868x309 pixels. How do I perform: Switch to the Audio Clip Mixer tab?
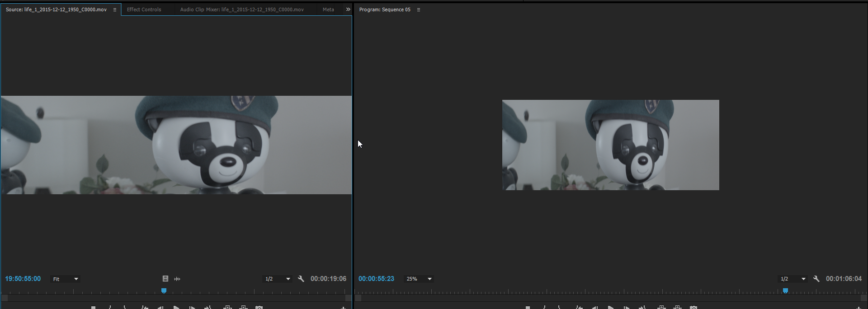tap(242, 9)
